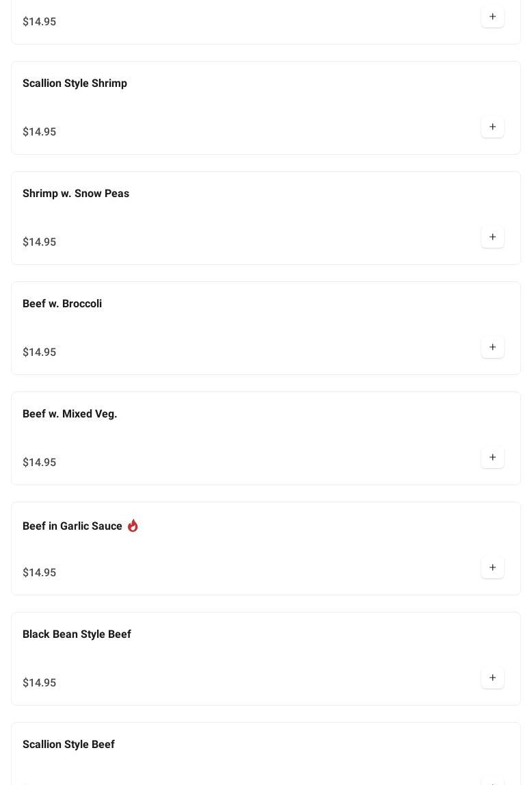Click price under Beef w. Broccoli
The width and height of the screenshot is (532, 785).
click(40, 352)
